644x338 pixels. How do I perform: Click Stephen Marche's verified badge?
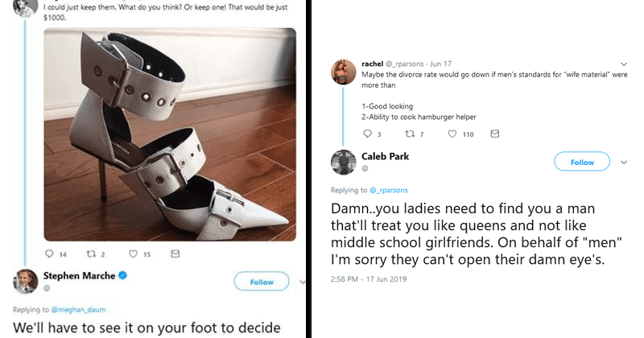tap(125, 276)
